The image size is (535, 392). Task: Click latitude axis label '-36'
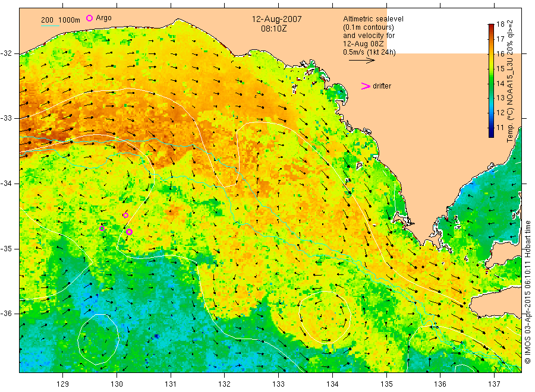6,313
